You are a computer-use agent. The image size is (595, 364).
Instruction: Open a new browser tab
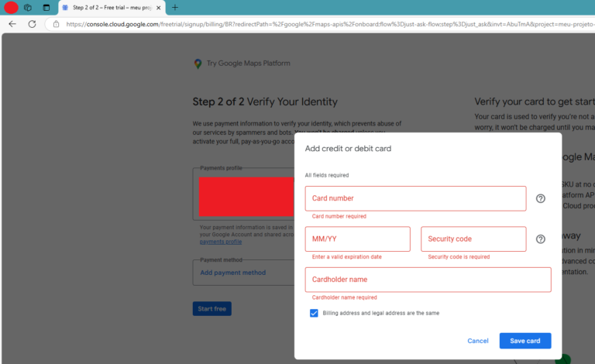(x=174, y=7)
